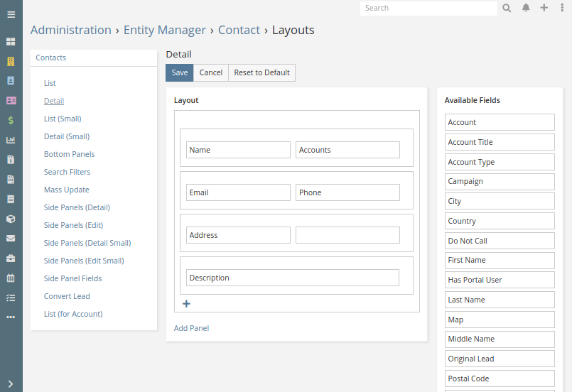Open the receipt list icon in sidebar
Screen dimensions: 572x392
(x=11, y=199)
